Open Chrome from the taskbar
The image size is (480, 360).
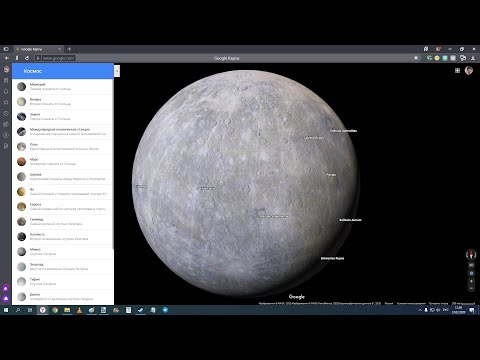click(55, 310)
